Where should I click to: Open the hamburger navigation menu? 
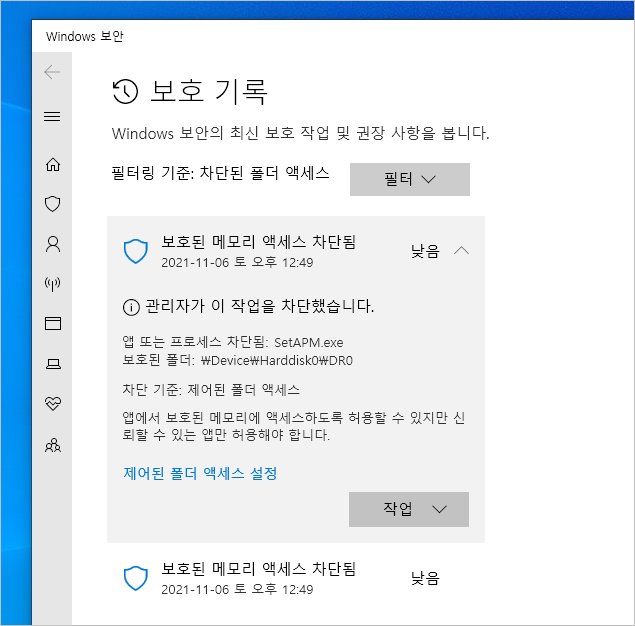52,117
